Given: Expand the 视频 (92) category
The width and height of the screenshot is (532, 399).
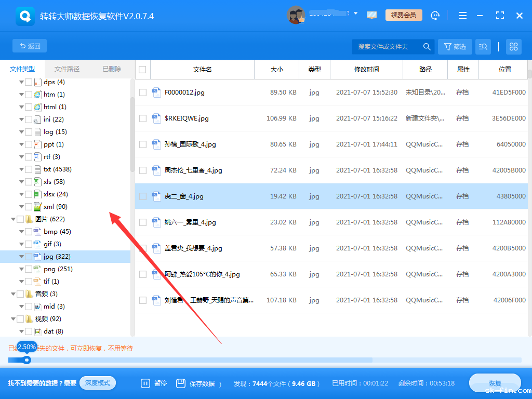Looking at the screenshot, I should point(14,318).
